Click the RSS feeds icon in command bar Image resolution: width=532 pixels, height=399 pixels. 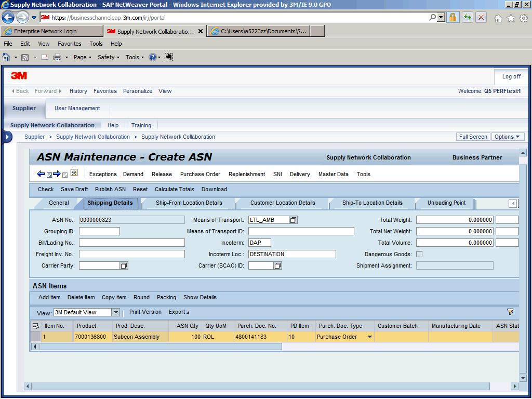click(x=25, y=57)
